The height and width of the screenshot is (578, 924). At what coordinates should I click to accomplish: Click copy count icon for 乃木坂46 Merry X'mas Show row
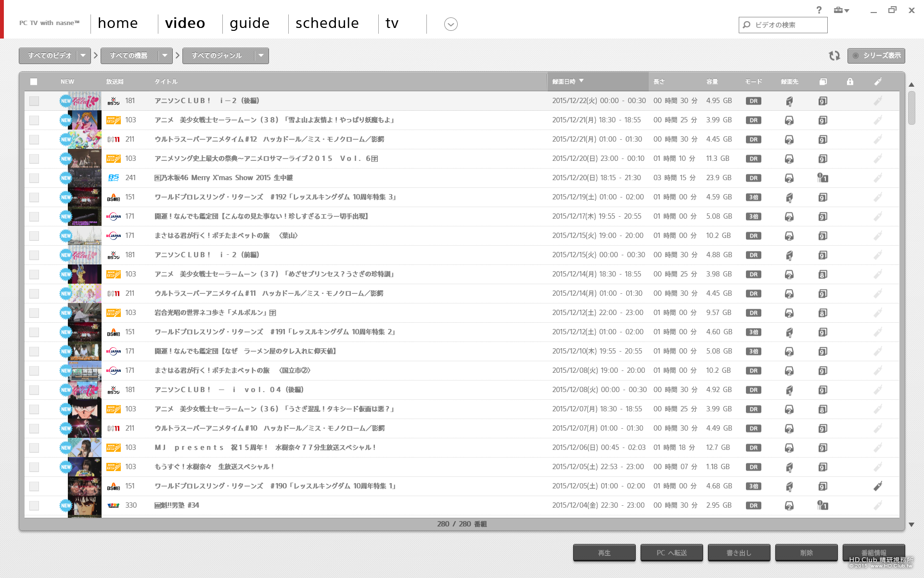click(x=822, y=178)
